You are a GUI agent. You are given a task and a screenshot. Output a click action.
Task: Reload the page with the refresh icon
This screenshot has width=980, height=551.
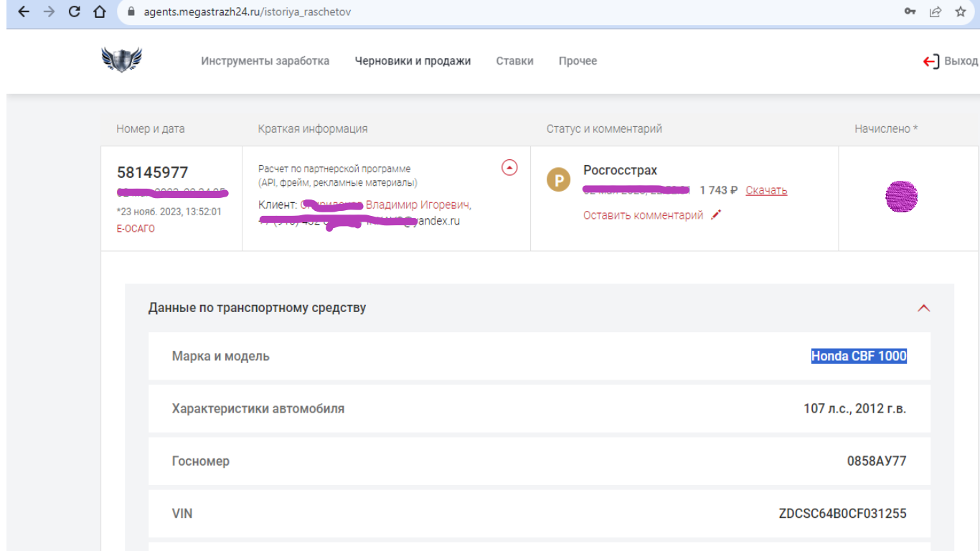click(x=74, y=11)
